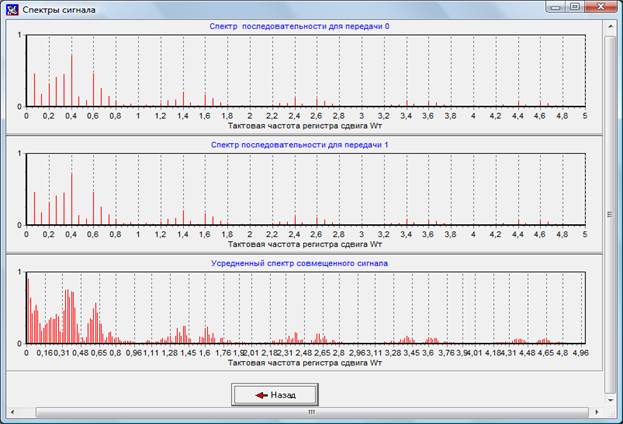The height and width of the screenshot is (424, 623).
Task: Click the application icon in title bar
Action: [x=12, y=8]
